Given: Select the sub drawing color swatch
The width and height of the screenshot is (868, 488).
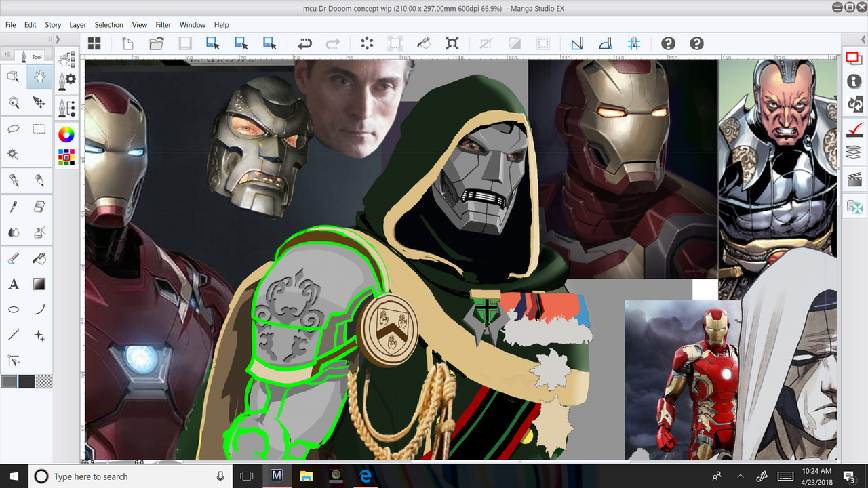Looking at the screenshot, I should 26,382.
